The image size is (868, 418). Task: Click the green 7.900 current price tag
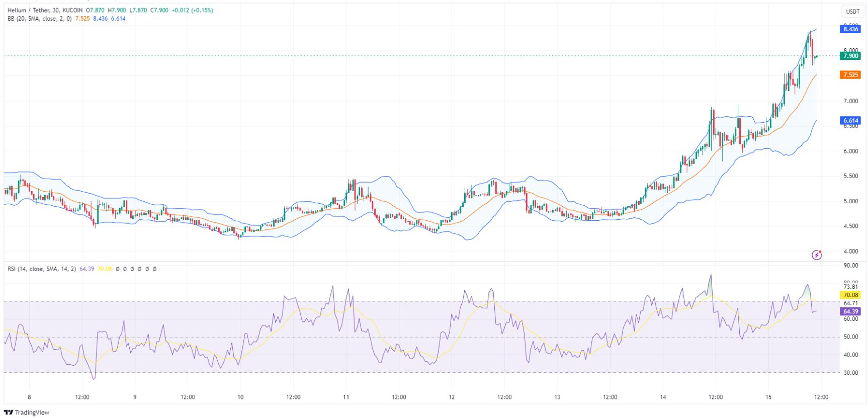850,56
